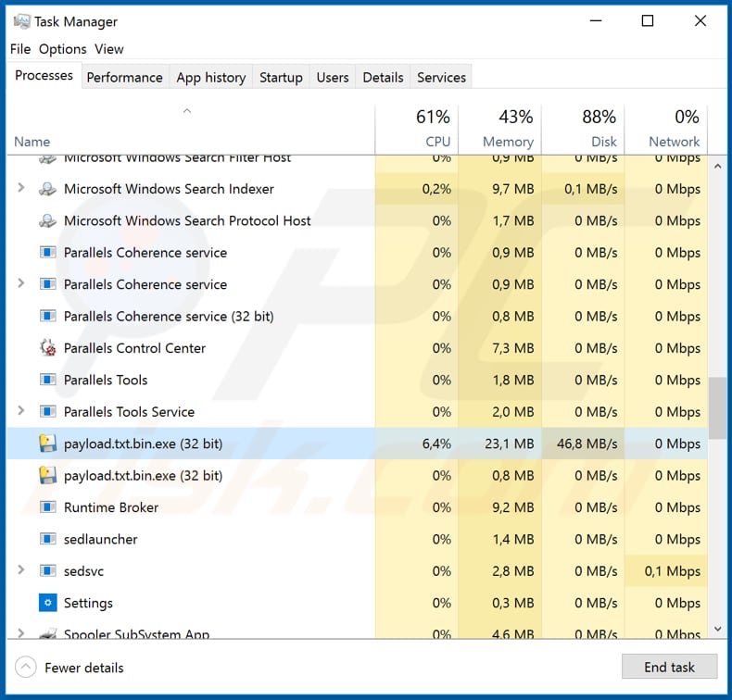Open the View menu
Viewport: 732px width, 700px height.
pyautogui.click(x=109, y=49)
